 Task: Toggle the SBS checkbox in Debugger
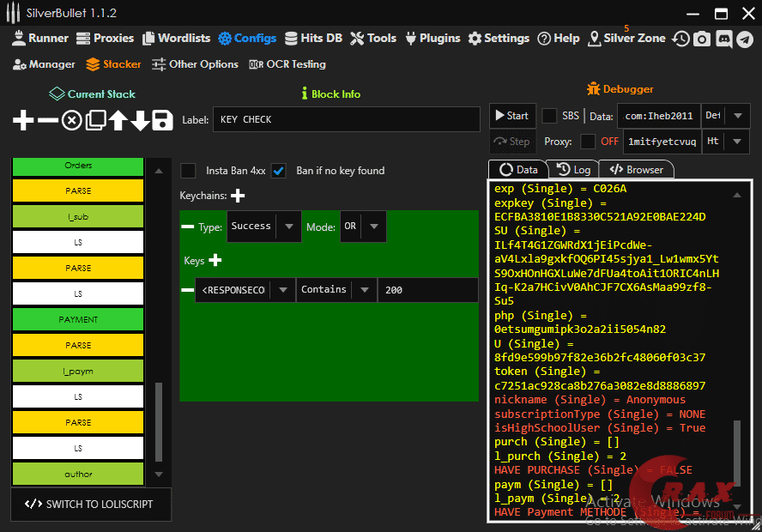tap(549, 116)
